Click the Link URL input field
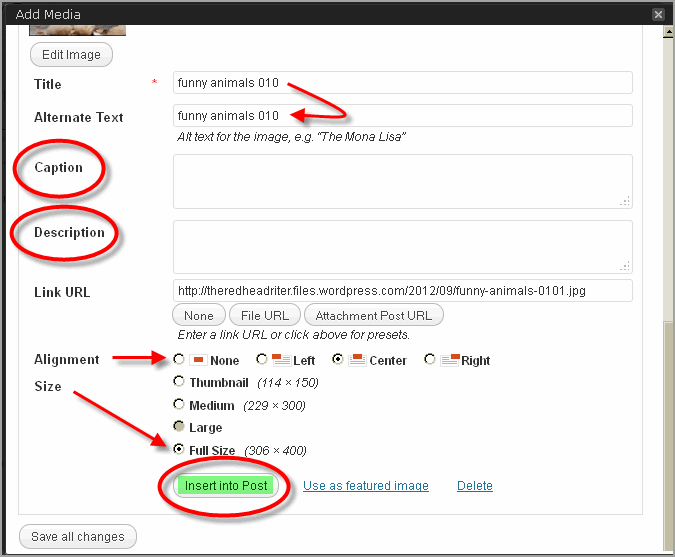Screen dimensions: 675x557 pos(403,291)
